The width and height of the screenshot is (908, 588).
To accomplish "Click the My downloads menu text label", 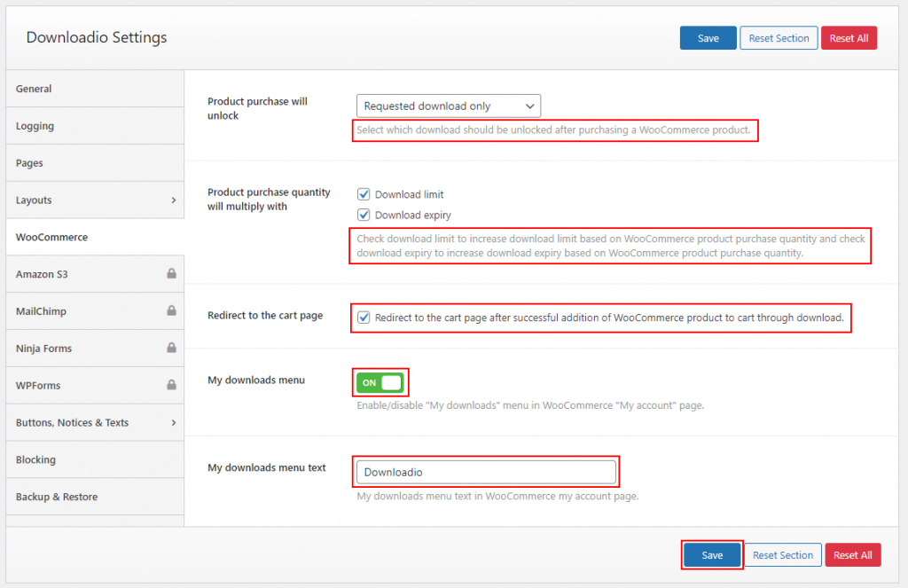I will click(266, 467).
